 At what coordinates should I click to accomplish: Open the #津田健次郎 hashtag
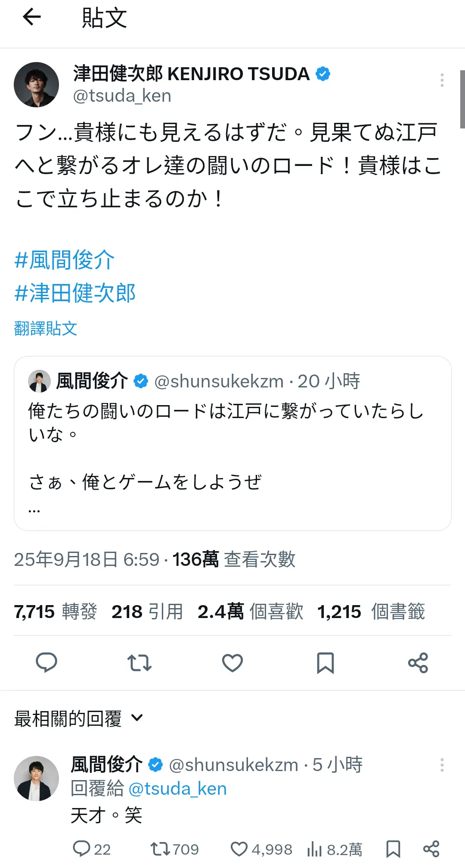(x=75, y=293)
